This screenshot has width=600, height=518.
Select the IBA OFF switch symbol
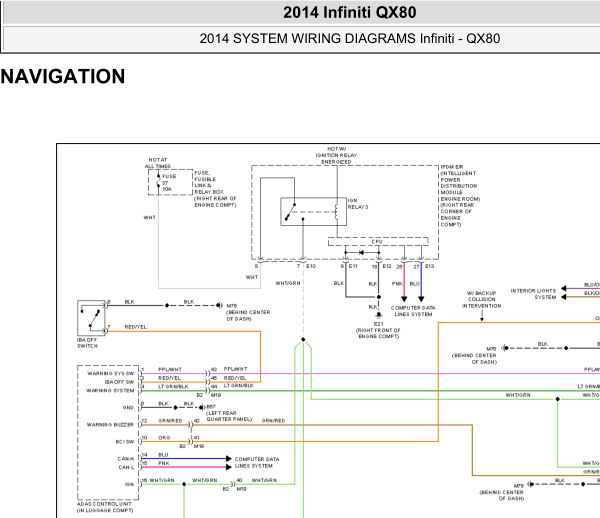pyautogui.click(x=91, y=318)
